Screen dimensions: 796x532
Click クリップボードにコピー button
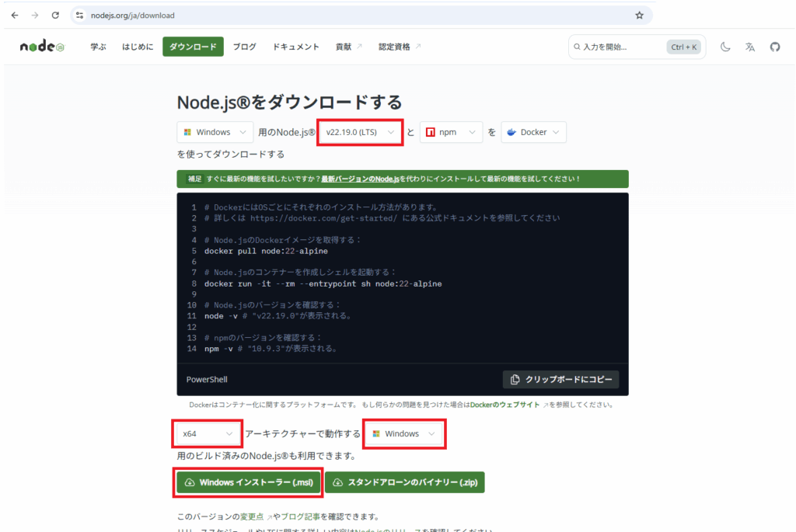(x=561, y=379)
